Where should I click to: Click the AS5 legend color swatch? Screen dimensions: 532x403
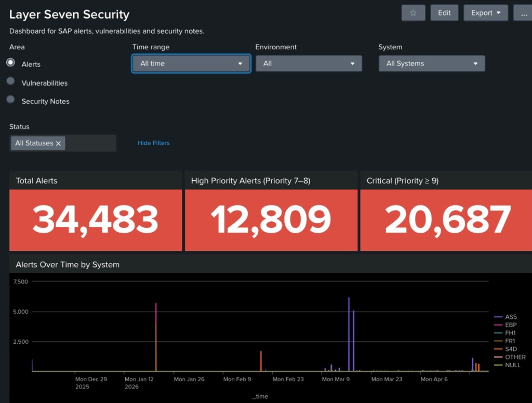498,317
